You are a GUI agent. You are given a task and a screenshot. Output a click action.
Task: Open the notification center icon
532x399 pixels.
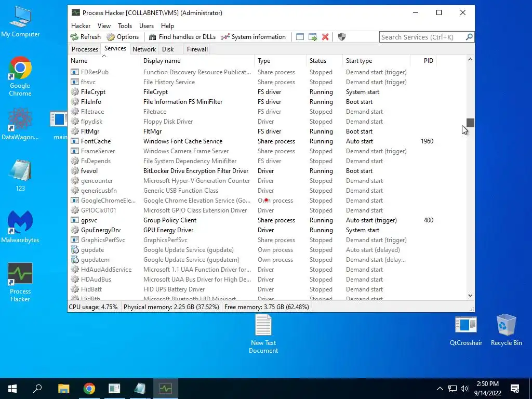(515, 389)
